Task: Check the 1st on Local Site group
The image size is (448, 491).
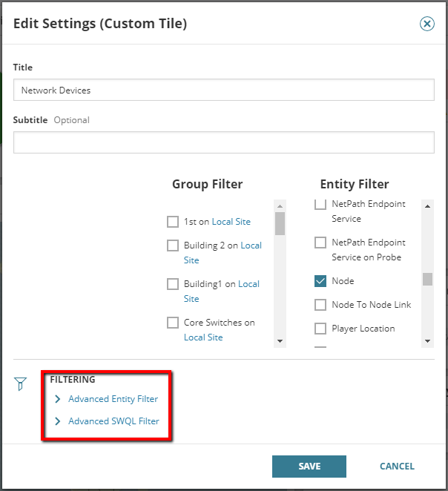Action: (173, 222)
